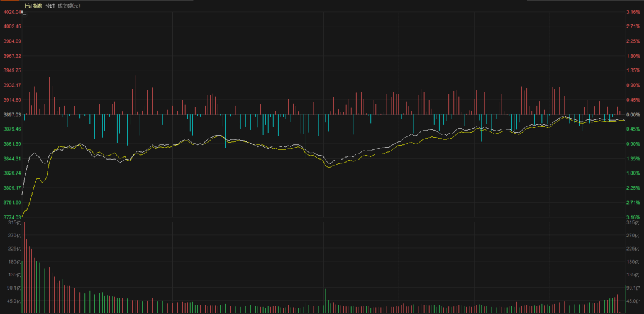Click the 上证指数 index name label
Screen dimensions: 644x314
point(33,6)
